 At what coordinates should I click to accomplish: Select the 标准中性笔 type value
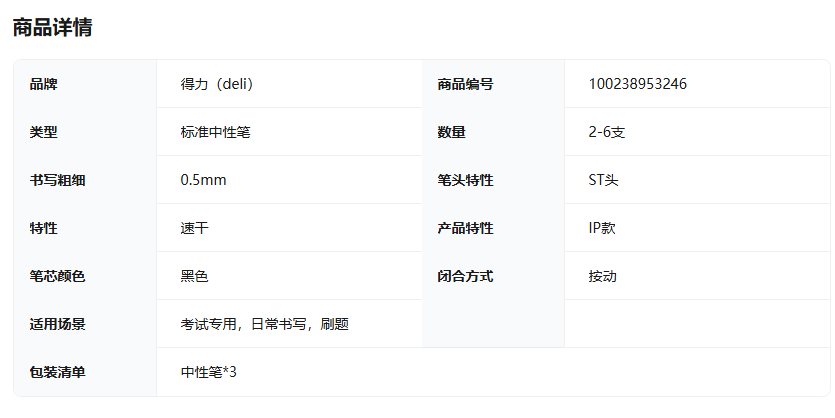pos(215,132)
